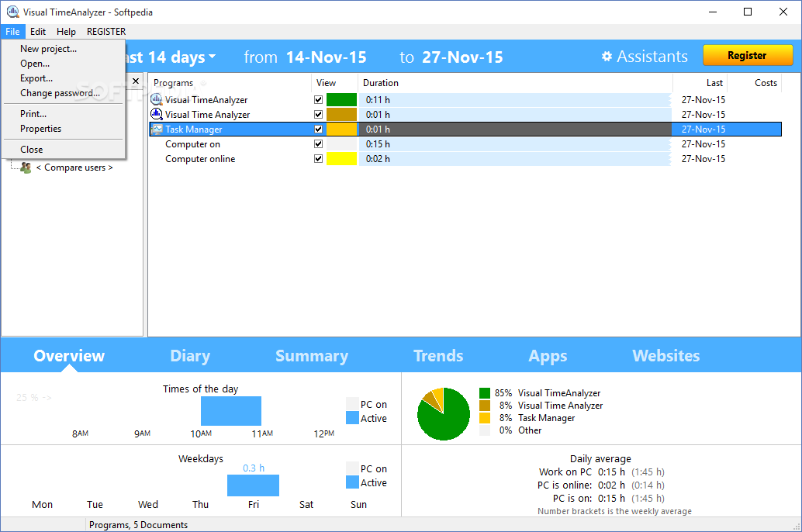
Task: Switch to the Summary tab
Action: pyautogui.click(x=312, y=355)
